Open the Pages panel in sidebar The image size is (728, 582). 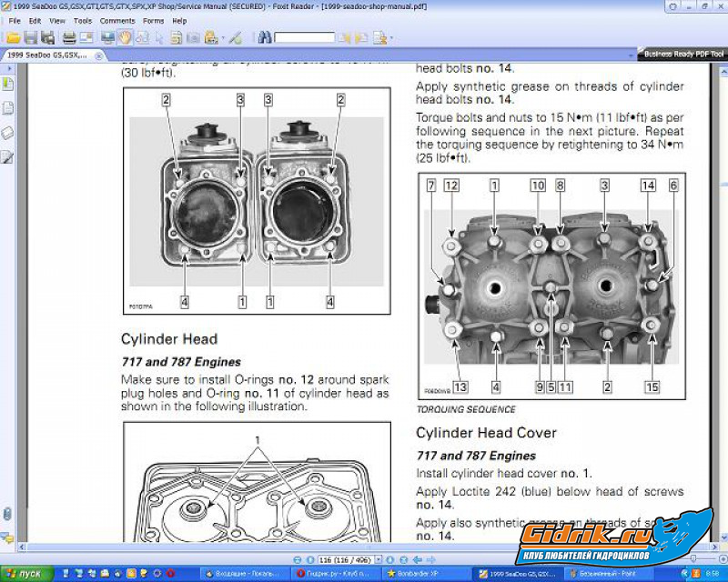pos(8,108)
